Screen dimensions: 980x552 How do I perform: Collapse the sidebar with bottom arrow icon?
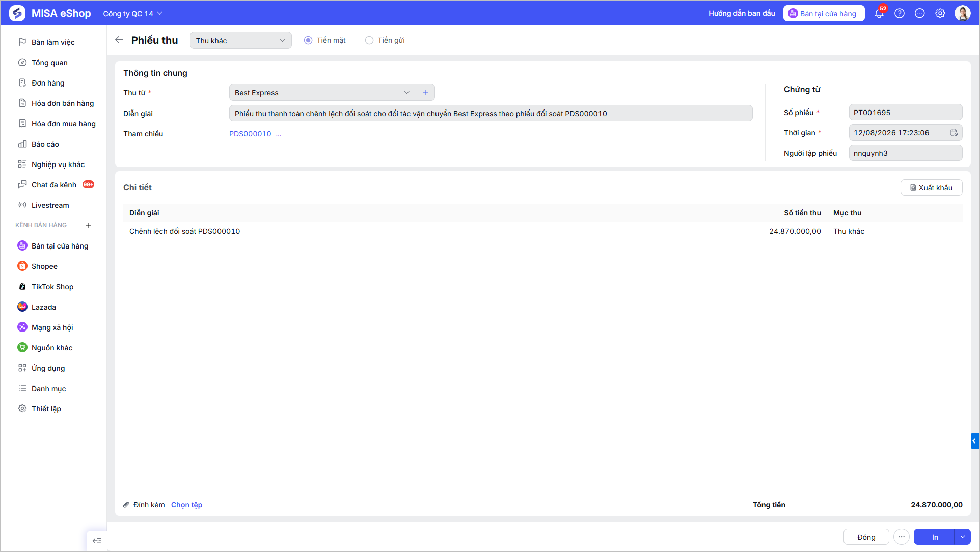point(97,541)
